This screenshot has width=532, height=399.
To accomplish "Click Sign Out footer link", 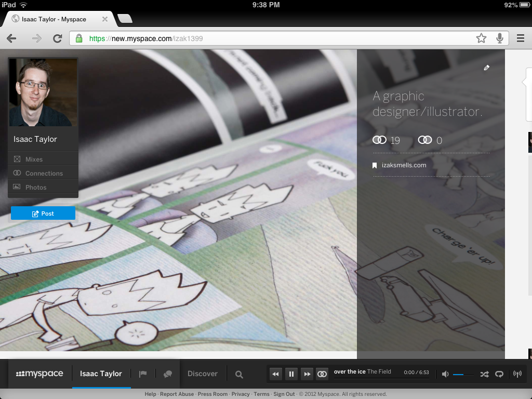I will tap(284, 394).
